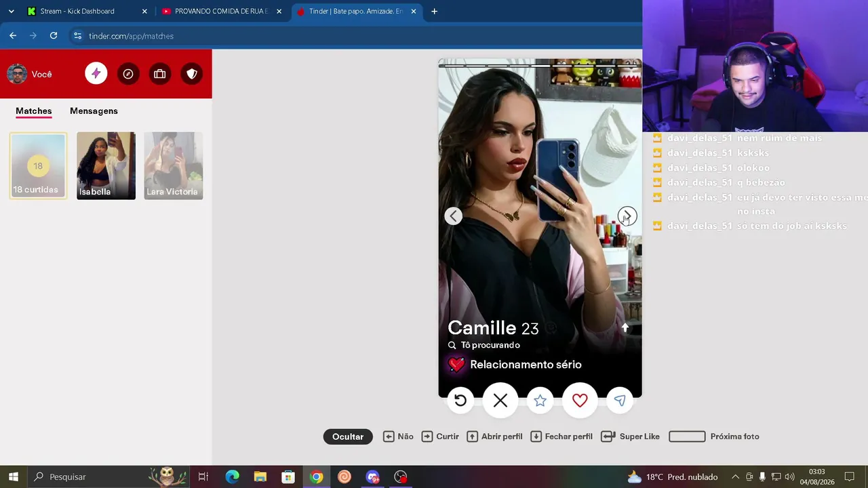Open the weather widget showing 18°C
This screenshot has height=488, width=868.
pos(672,477)
